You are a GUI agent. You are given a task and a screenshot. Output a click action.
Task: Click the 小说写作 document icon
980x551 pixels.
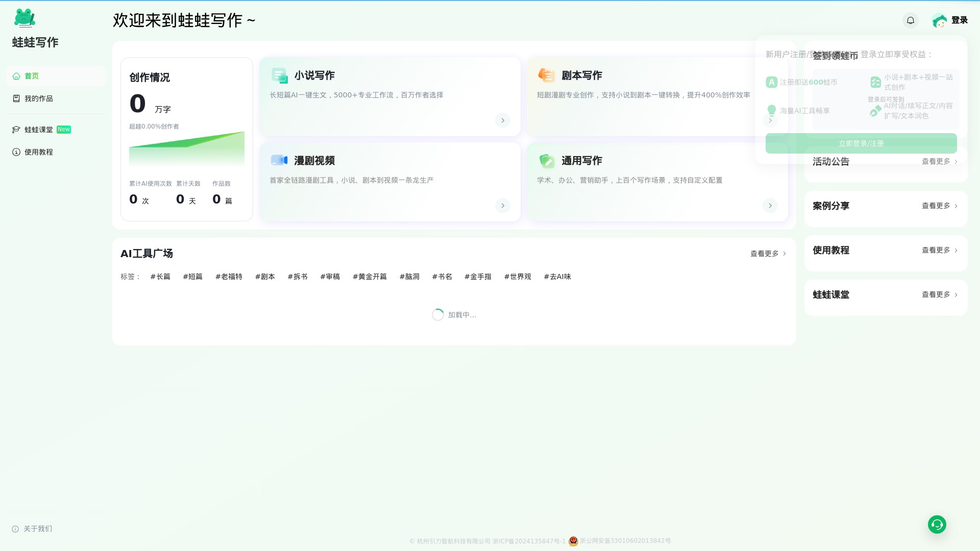[x=279, y=75]
